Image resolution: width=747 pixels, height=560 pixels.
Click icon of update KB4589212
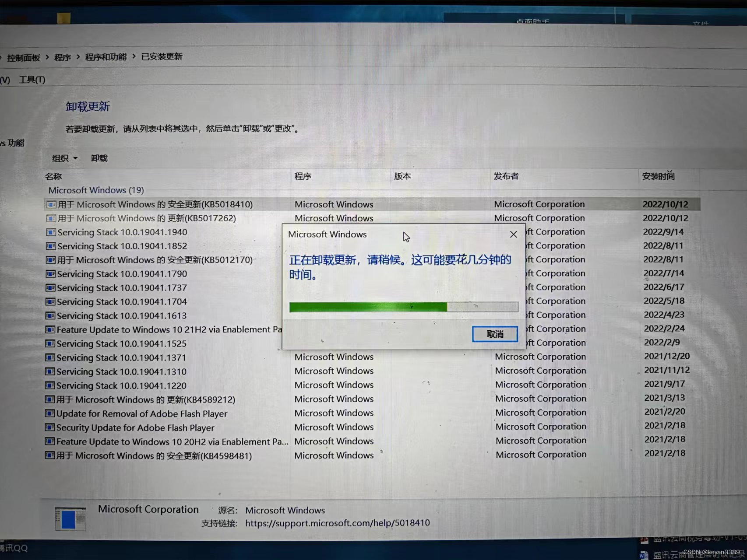(x=50, y=399)
